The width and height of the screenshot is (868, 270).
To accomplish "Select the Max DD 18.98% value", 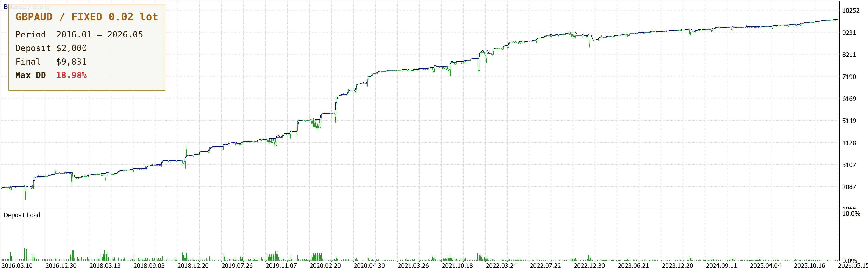I will click(x=71, y=75).
